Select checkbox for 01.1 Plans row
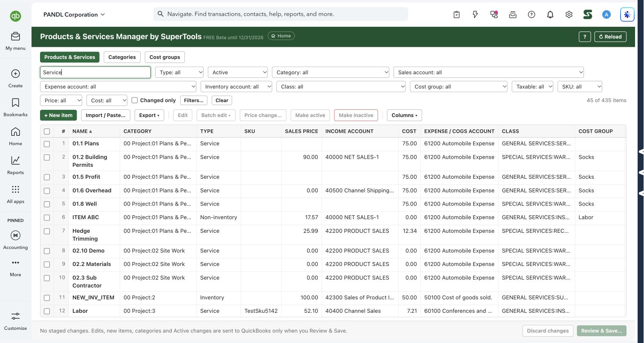644x343 pixels. coord(47,144)
